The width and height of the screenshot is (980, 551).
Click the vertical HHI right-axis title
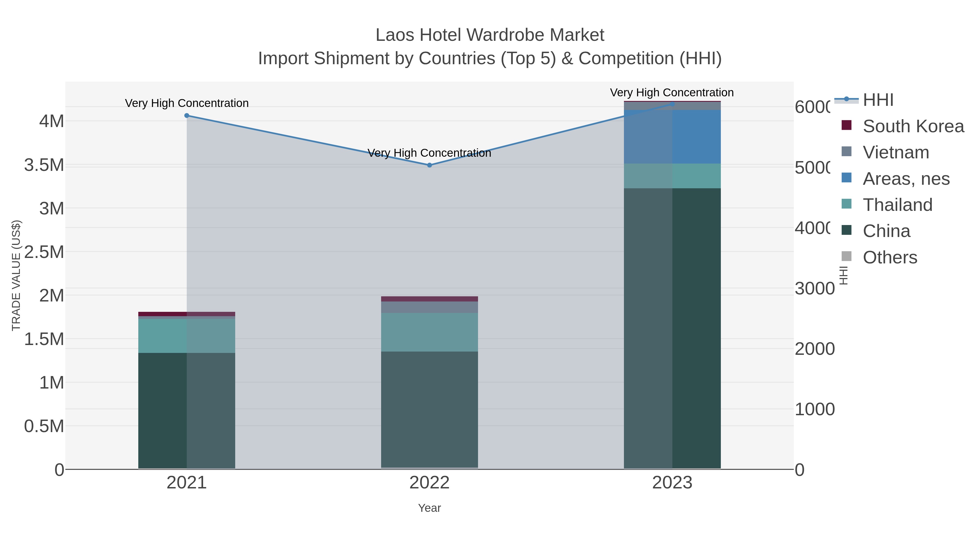pos(843,275)
